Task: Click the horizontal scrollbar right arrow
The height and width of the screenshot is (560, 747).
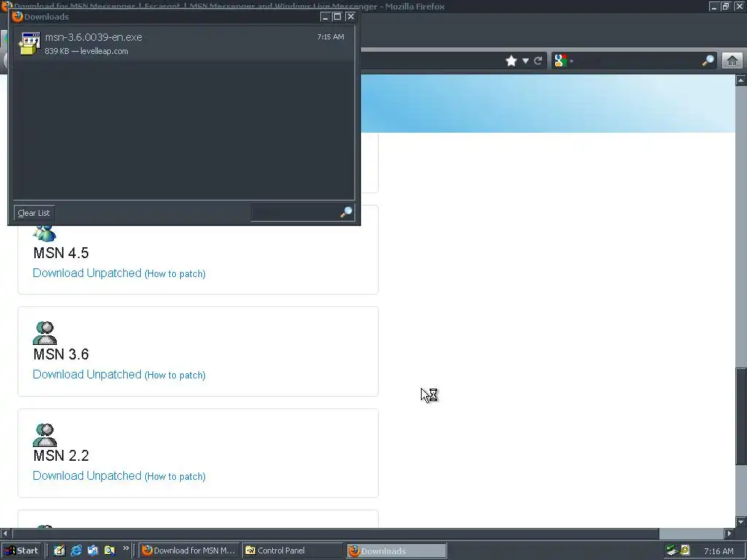Action: [729, 533]
